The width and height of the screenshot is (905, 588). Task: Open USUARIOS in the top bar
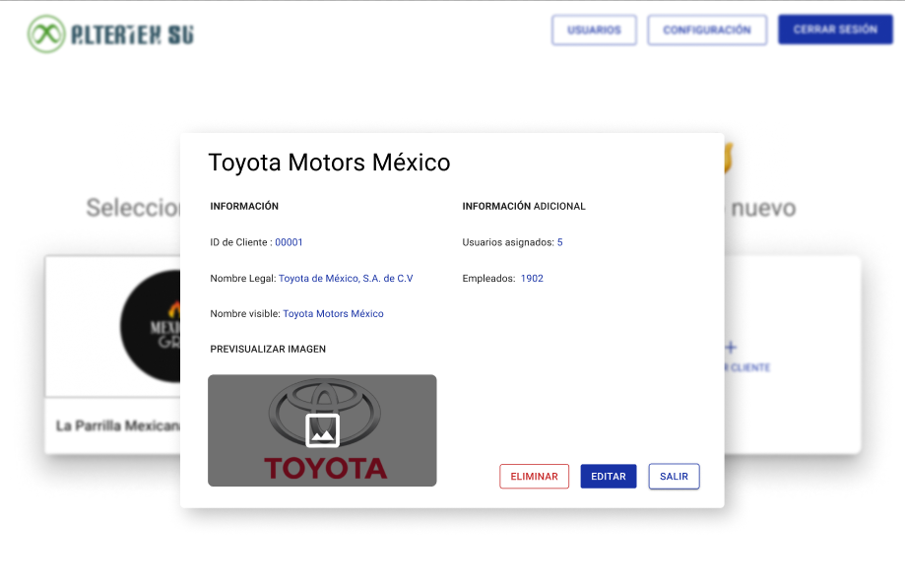click(594, 30)
